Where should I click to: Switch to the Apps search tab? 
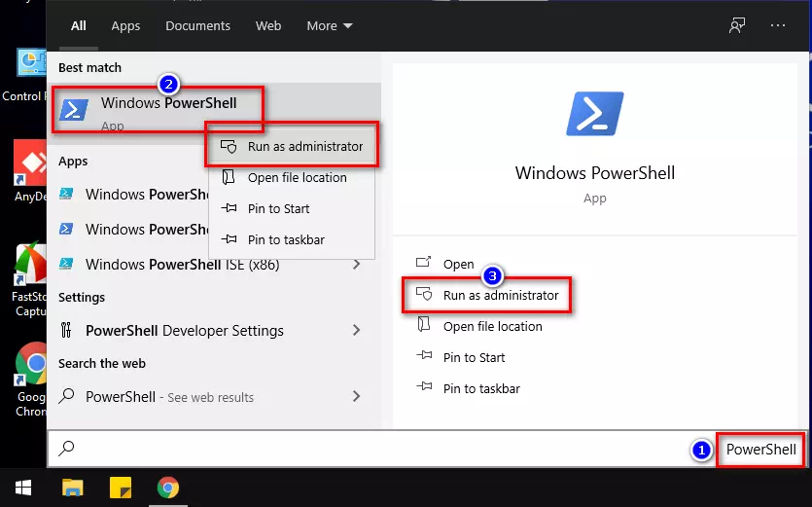click(125, 26)
